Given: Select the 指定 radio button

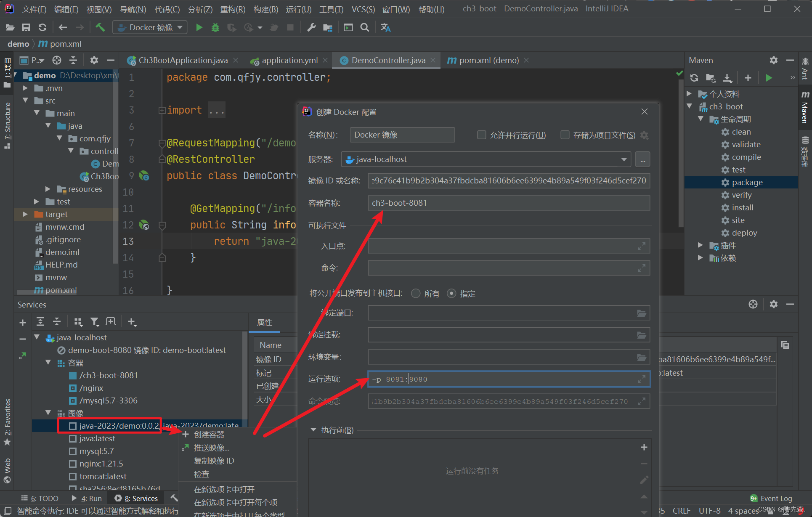Looking at the screenshot, I should pos(451,294).
